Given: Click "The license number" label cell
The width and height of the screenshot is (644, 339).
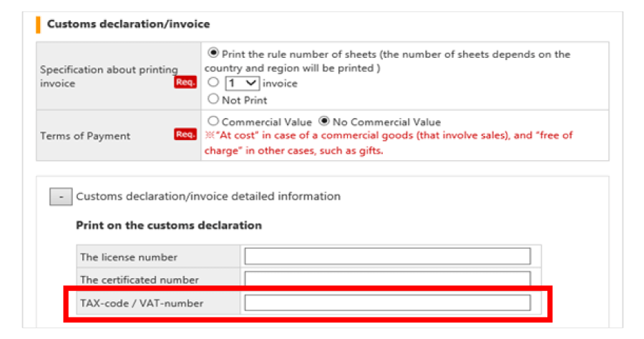Looking at the screenshot, I should (129, 257).
